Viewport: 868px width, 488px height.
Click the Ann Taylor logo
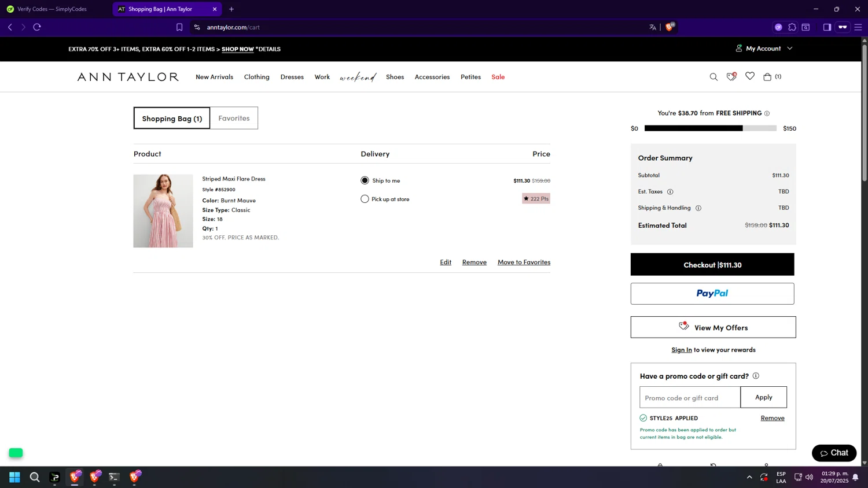click(x=128, y=77)
